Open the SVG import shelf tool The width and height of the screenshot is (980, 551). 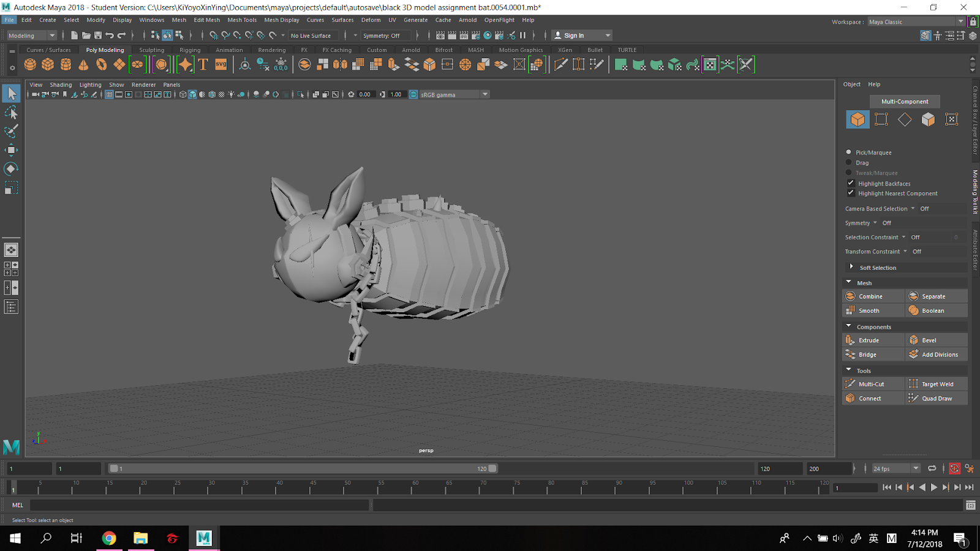221,64
